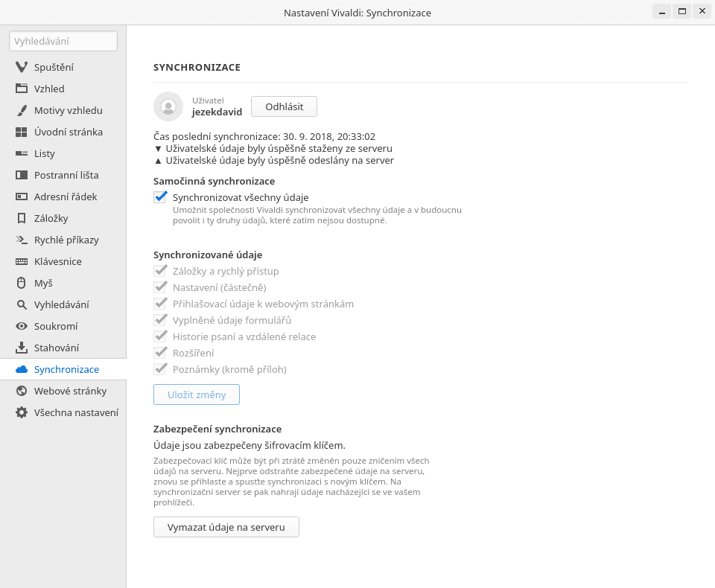715x588 pixels.
Task: Open Postranní lišta settings
Action: (x=63, y=175)
